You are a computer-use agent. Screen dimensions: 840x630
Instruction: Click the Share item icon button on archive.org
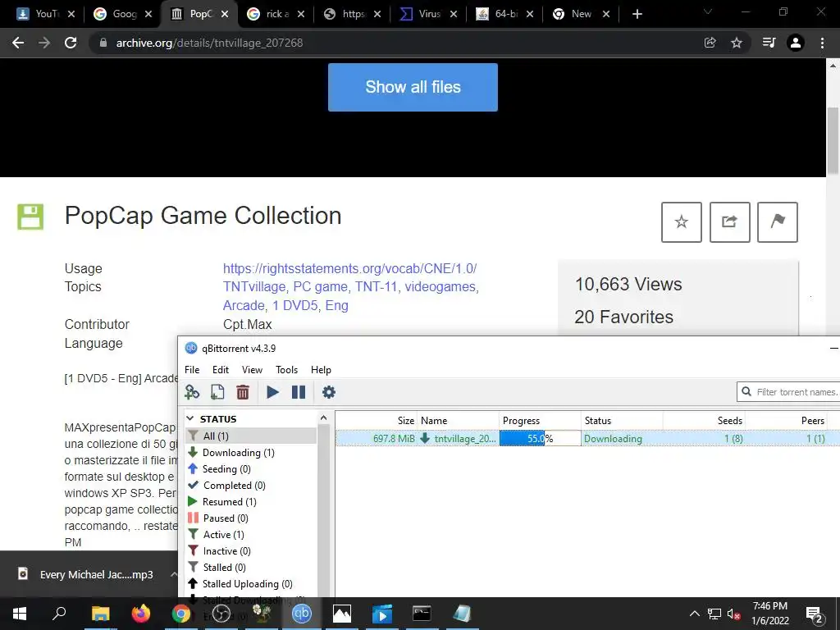pos(729,221)
